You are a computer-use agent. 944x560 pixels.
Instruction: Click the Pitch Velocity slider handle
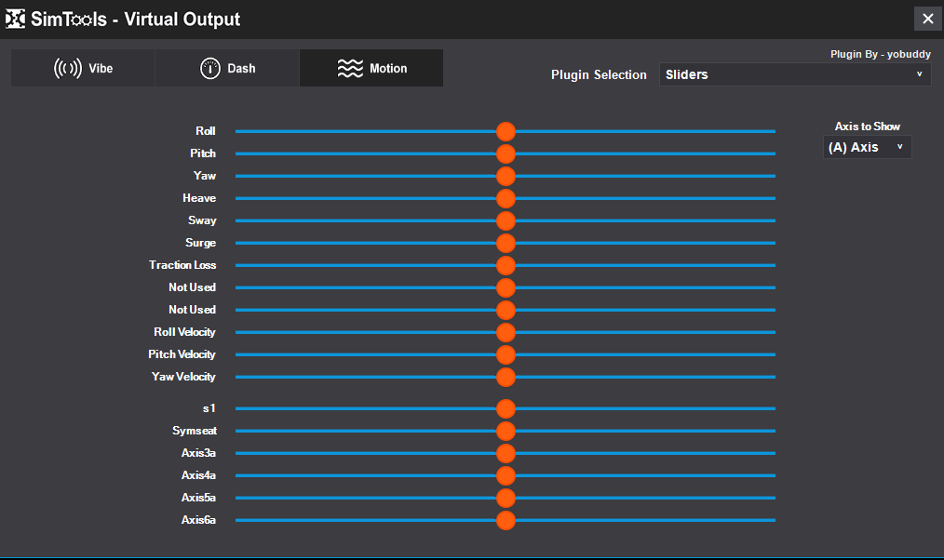[506, 354]
